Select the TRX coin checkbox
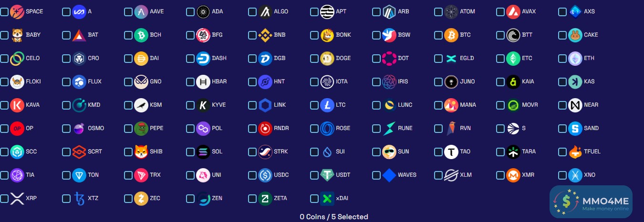Screen dimensions: 644x222 point(128,175)
